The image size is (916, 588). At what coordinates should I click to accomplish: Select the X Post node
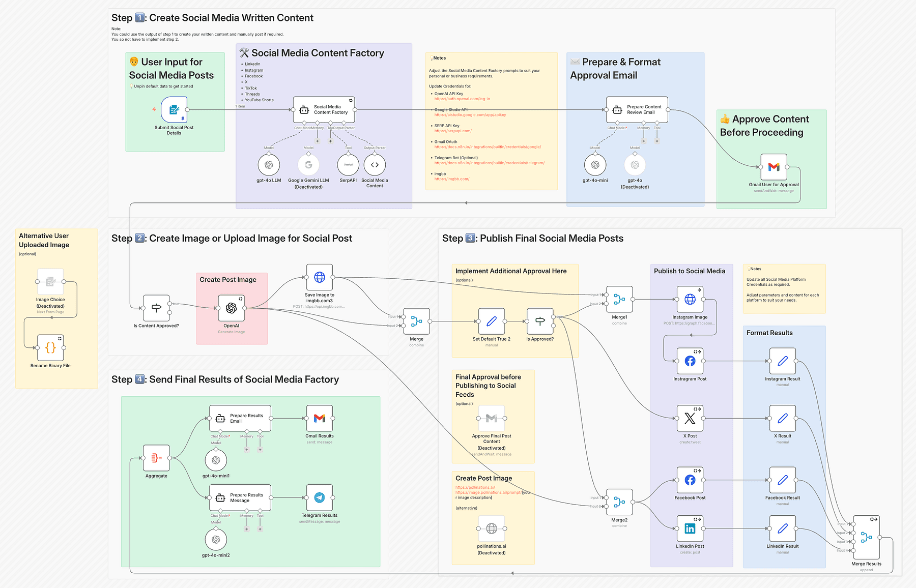690,418
